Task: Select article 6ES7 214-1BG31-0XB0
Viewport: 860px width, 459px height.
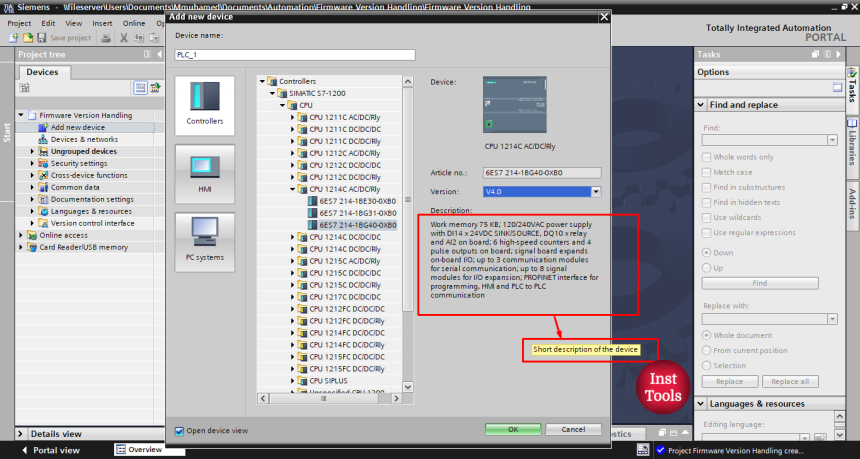Action: tap(357, 213)
